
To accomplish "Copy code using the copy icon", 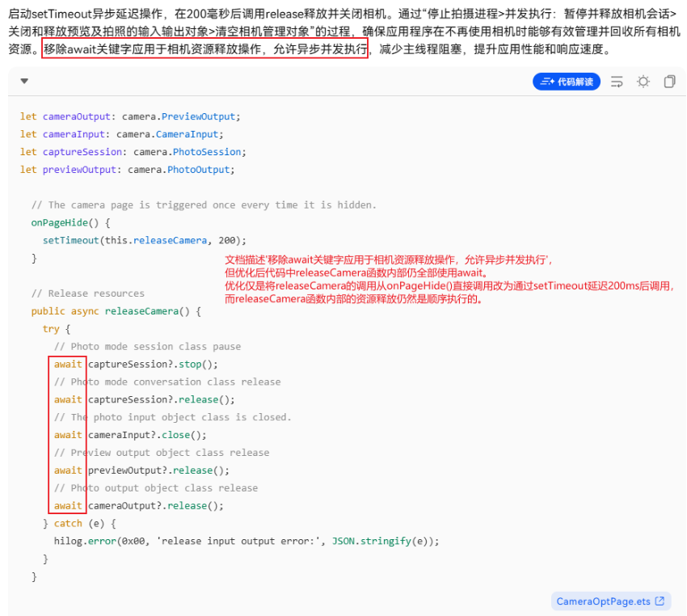I will click(669, 81).
